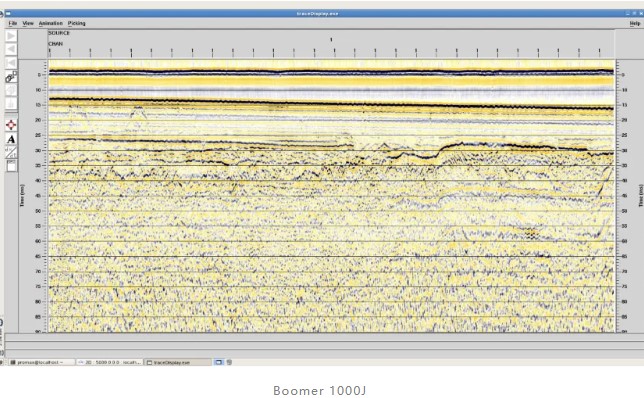The image size is (644, 398).
Task: Click the CHAN axis tick ruler
Action: tap(331, 53)
